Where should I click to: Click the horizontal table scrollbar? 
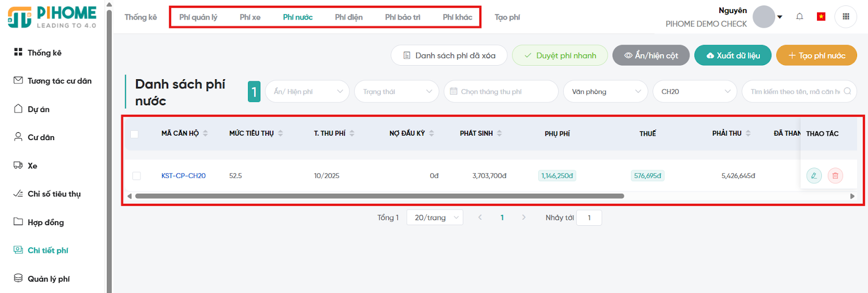[380, 196]
